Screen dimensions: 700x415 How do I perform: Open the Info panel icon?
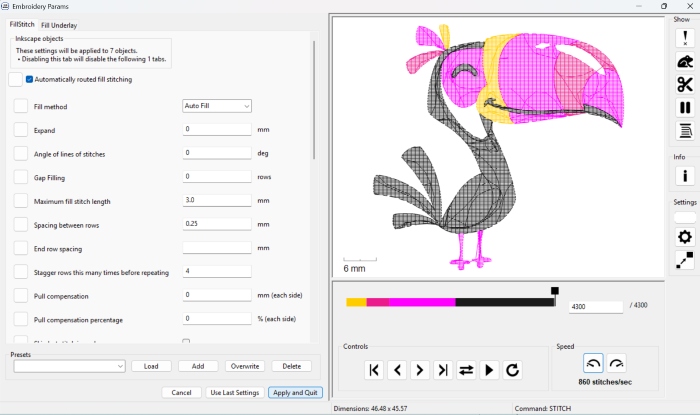point(684,176)
